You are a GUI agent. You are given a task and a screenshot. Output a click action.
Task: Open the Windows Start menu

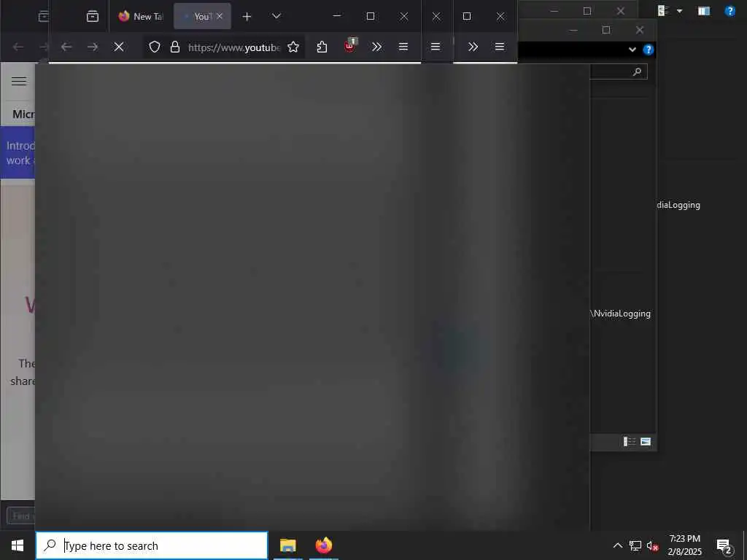point(18,545)
